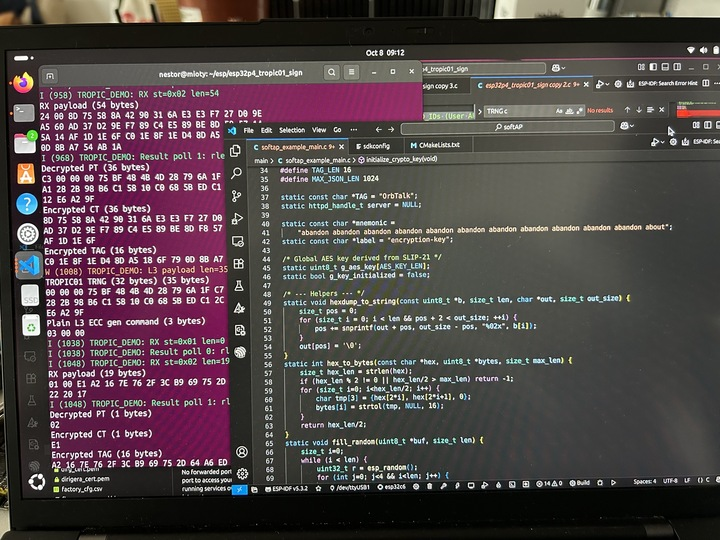Click UTF-8 encoding in status bar
Viewport: 720px width, 540px height.
pos(670,481)
